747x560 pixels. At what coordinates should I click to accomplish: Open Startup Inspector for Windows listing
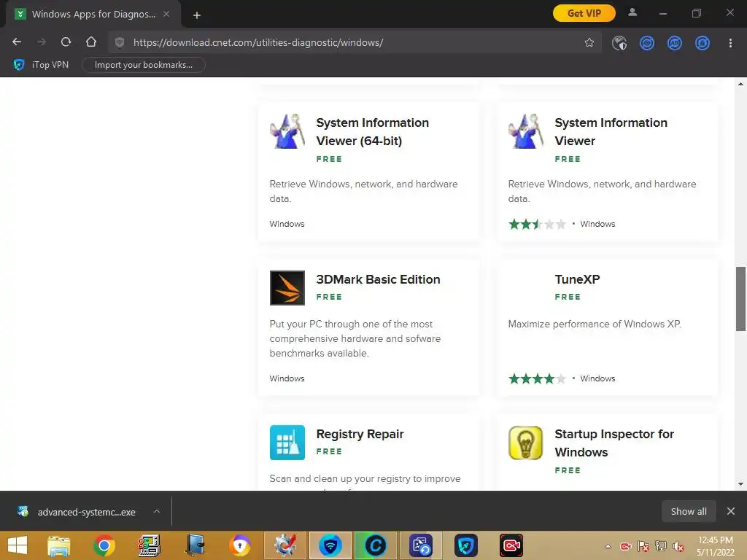point(614,443)
